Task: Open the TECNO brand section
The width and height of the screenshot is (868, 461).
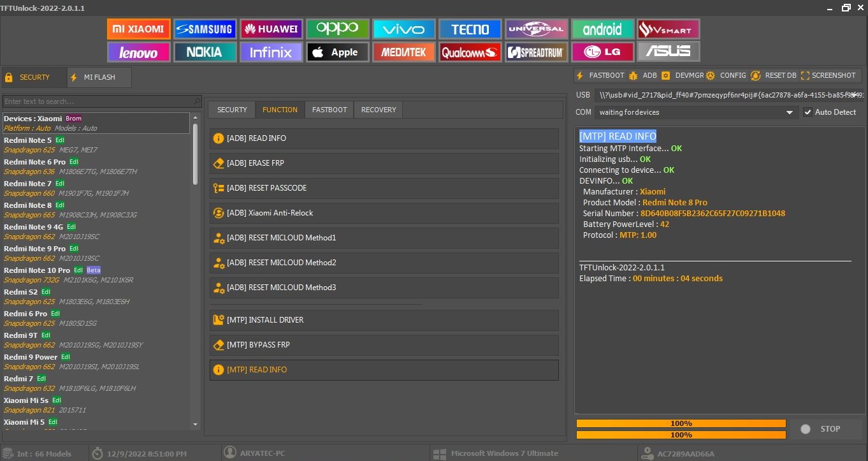Action: [470, 29]
